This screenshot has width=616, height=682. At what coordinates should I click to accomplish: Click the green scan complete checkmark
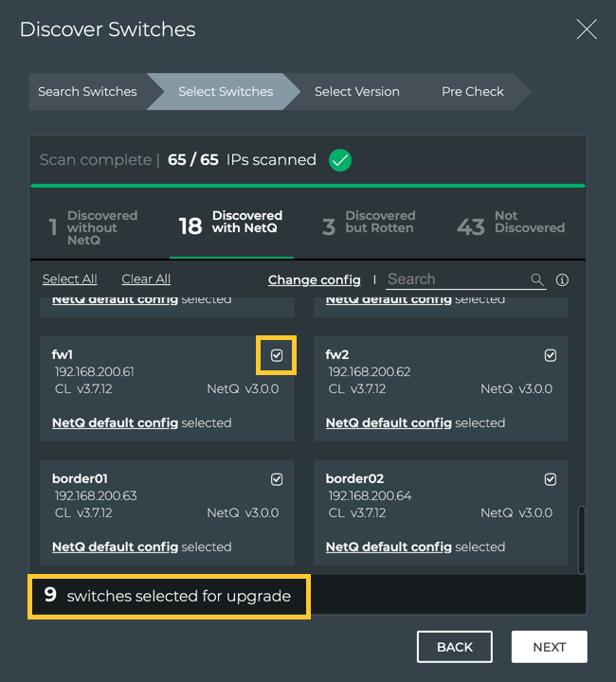[340, 160]
